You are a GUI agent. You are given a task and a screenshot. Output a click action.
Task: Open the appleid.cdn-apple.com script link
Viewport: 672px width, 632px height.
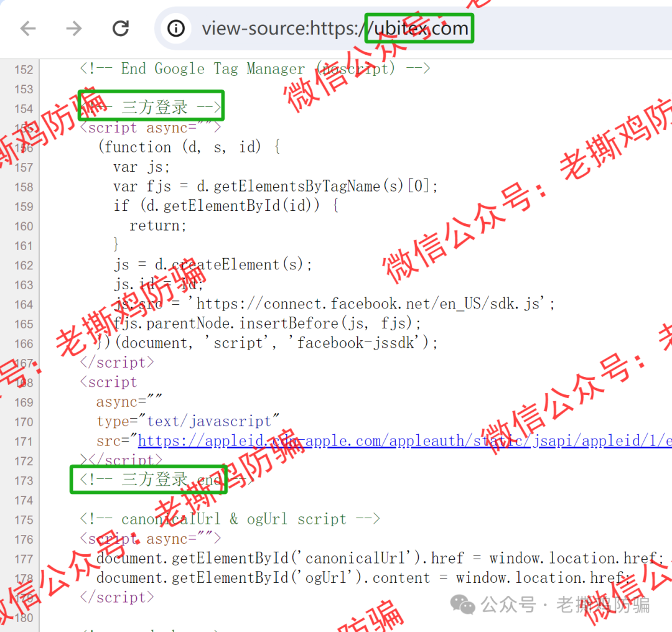point(404,441)
